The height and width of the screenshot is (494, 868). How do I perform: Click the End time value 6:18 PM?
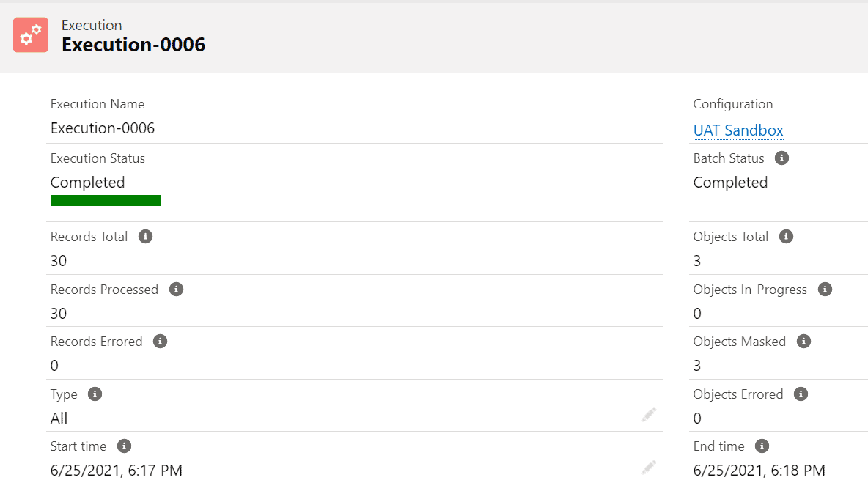pos(759,471)
